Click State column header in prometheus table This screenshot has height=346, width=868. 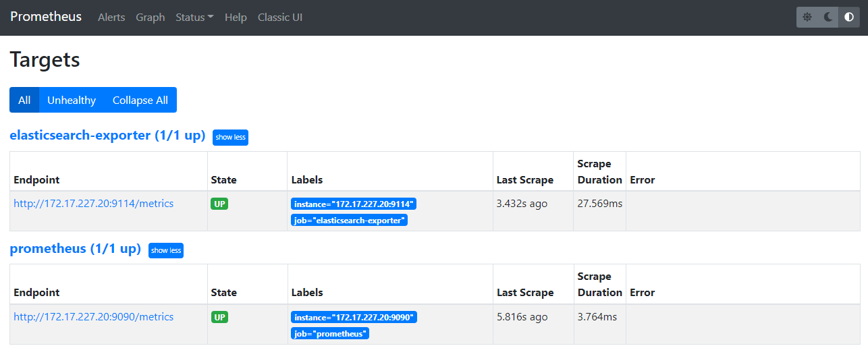click(x=224, y=293)
